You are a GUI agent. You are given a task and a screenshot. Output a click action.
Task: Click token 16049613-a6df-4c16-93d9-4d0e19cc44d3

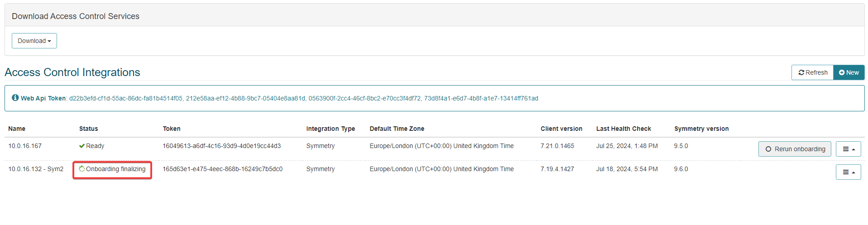tap(221, 146)
